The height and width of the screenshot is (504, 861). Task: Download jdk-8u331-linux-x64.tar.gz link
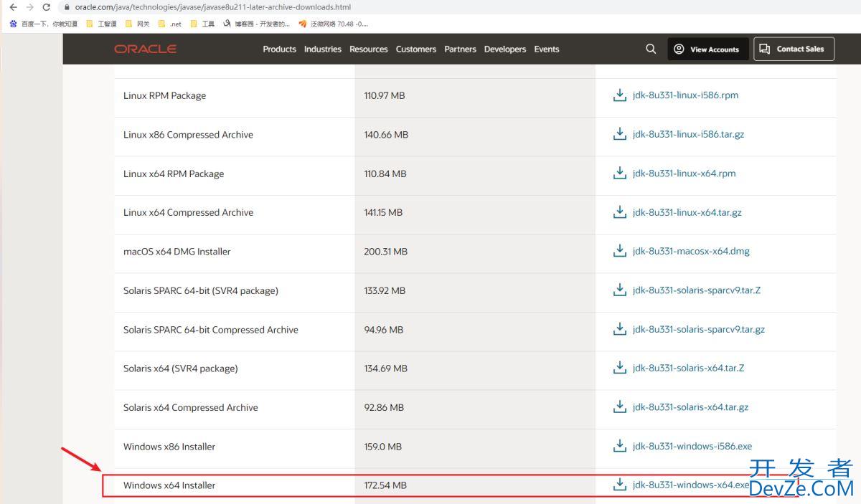point(687,212)
